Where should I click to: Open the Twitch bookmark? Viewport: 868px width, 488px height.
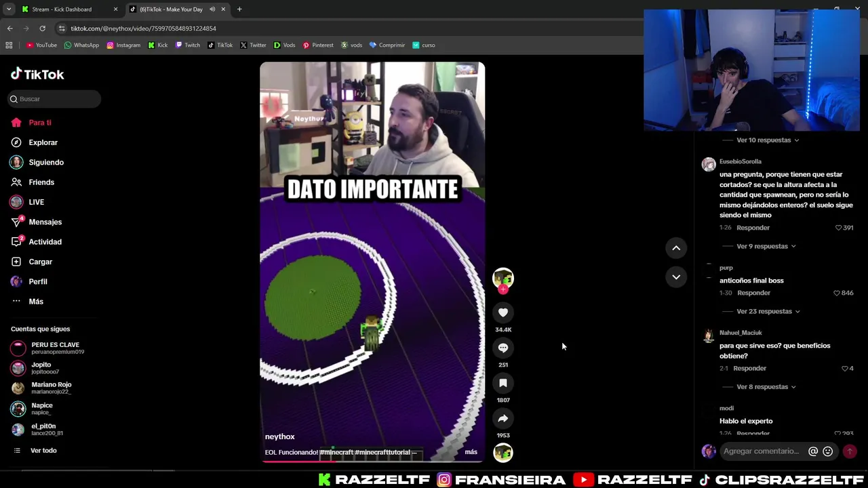[188, 45]
